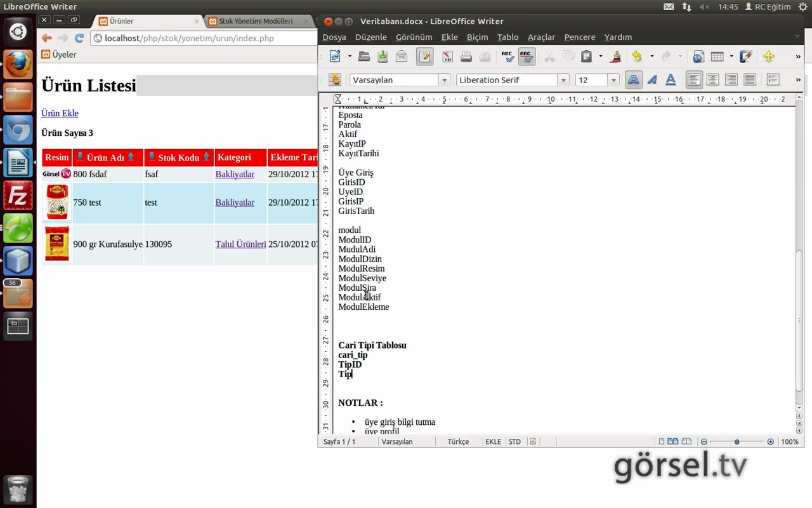Open the Dosya menu
The width and height of the screenshot is (812, 508).
(x=334, y=37)
